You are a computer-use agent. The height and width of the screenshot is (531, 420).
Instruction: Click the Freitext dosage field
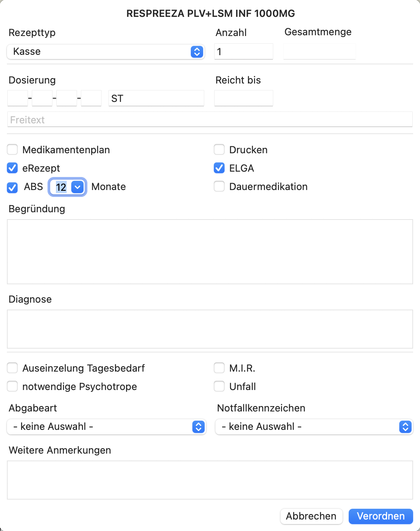point(210,120)
